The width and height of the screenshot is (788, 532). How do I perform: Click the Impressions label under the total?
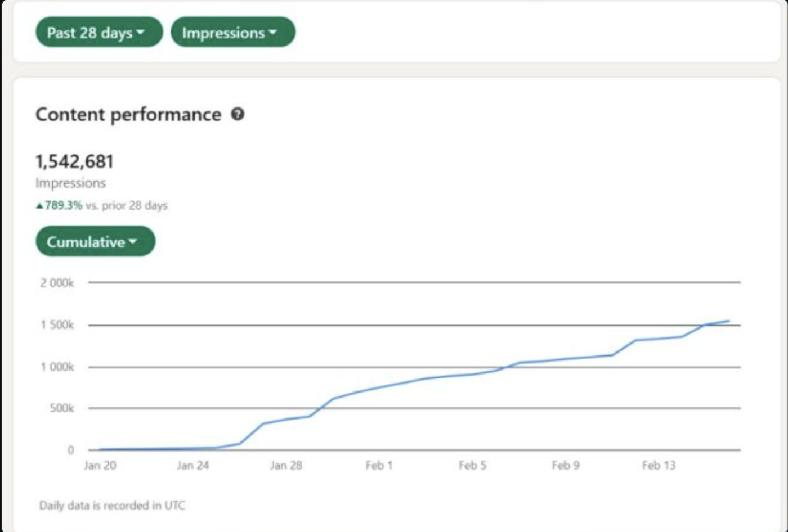(x=70, y=183)
